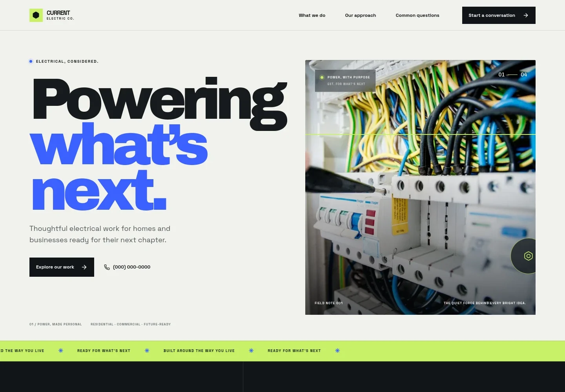Click Built around the way you live ticker text
This screenshot has width=565, height=392.
point(199,351)
